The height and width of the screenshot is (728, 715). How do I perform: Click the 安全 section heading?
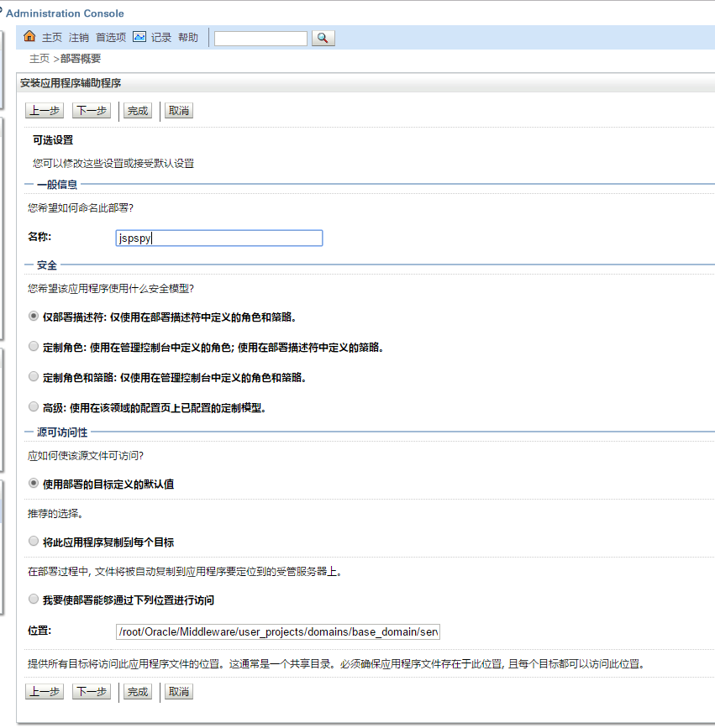(47, 265)
